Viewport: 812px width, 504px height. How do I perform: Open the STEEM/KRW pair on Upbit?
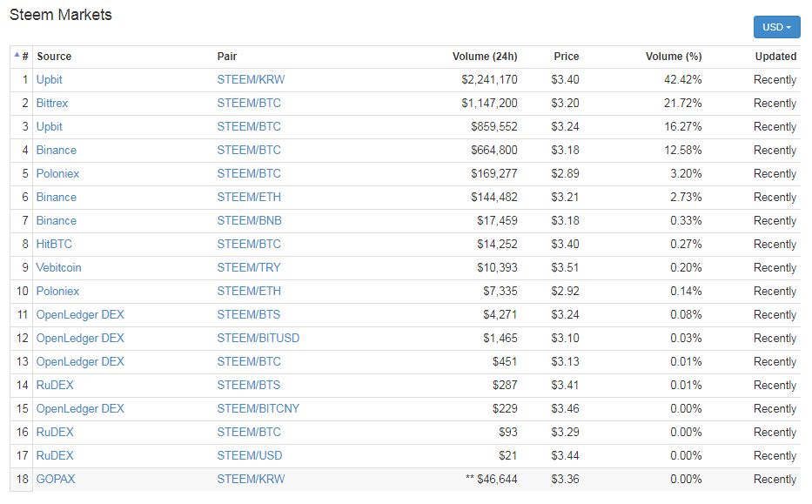coord(251,80)
